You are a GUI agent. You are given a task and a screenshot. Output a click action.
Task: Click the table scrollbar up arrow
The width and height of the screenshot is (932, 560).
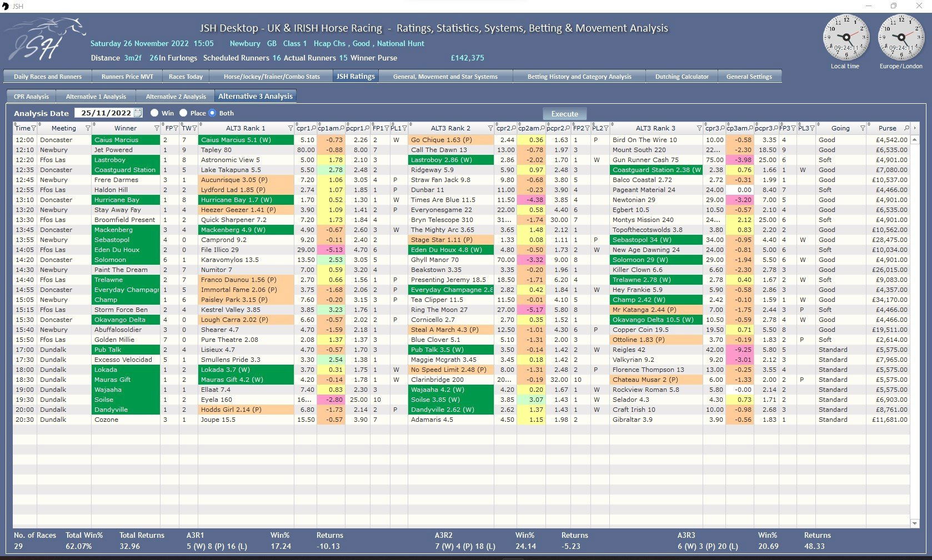(914, 139)
